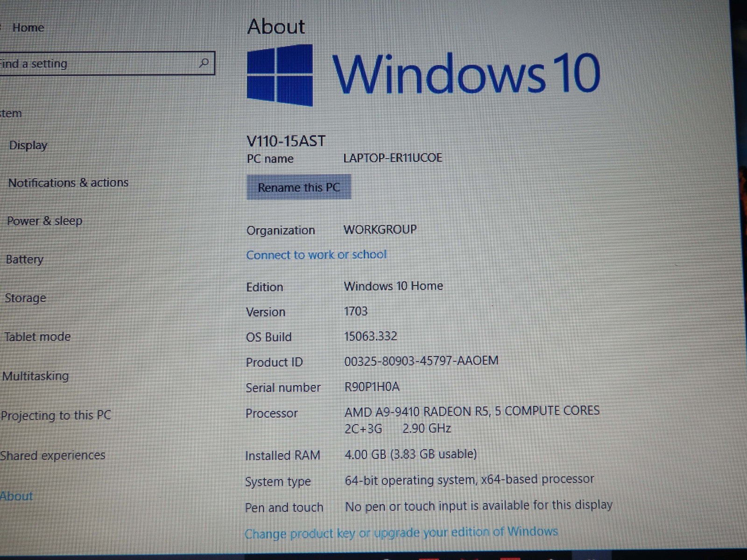
Task: Click the Windows 10 wordmark text
Action: click(466, 73)
